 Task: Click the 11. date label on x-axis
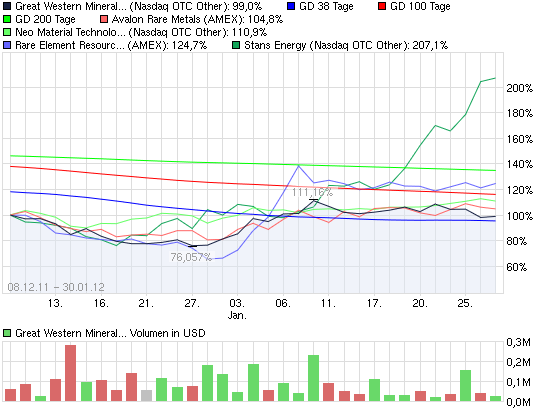tap(328, 303)
